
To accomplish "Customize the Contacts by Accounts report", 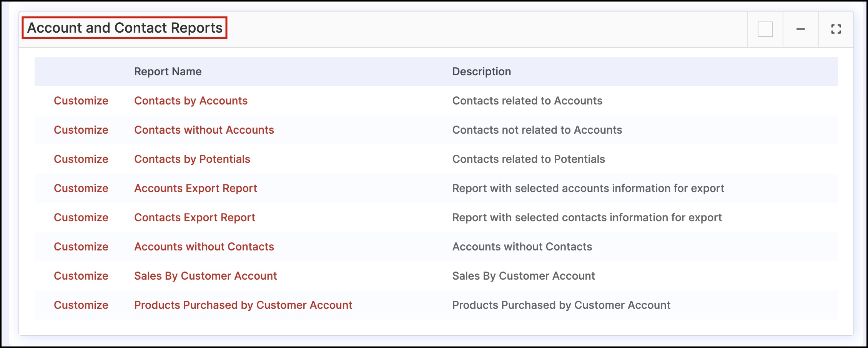I will point(81,101).
